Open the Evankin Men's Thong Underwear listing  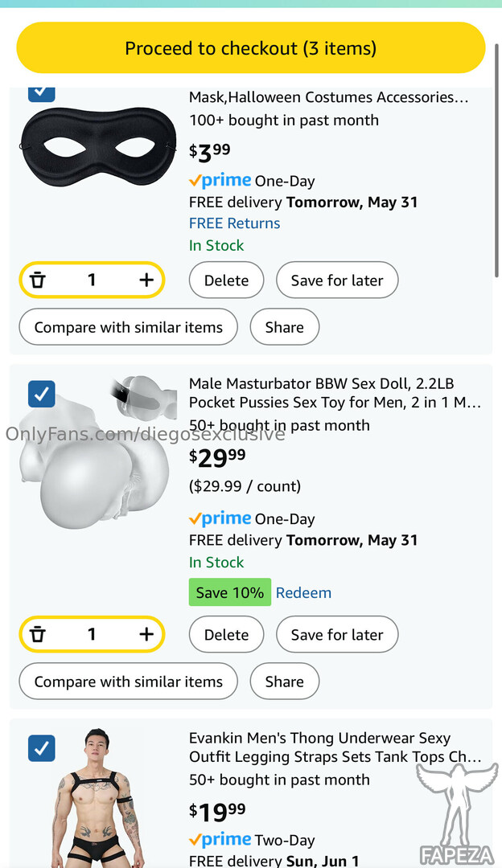coord(335,747)
